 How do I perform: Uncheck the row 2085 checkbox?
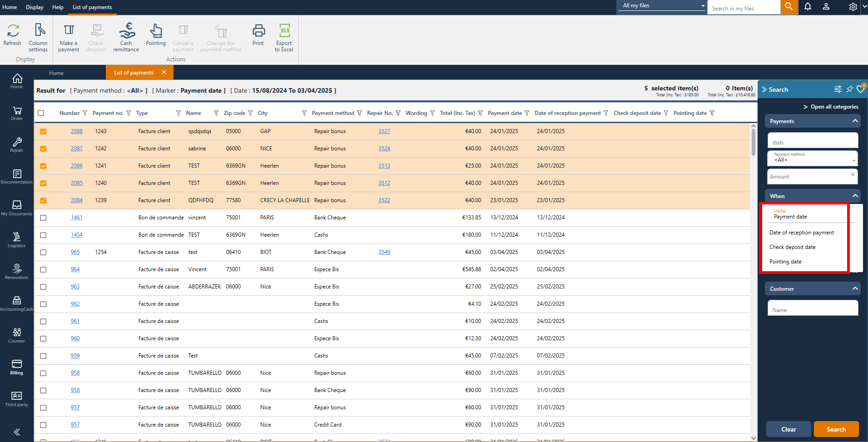click(x=43, y=183)
